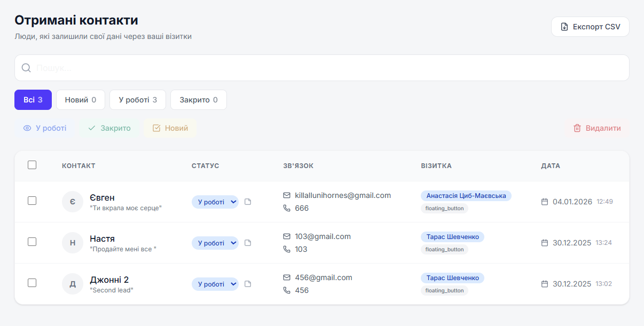The image size is (644, 326).
Task: Open the note icon in Настя's row
Action: pyautogui.click(x=248, y=243)
